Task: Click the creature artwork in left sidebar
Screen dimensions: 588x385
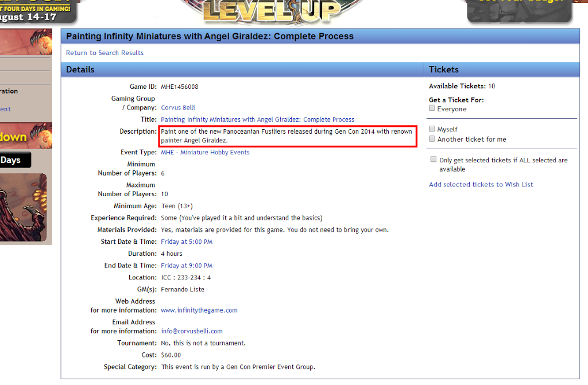Action: (23, 207)
